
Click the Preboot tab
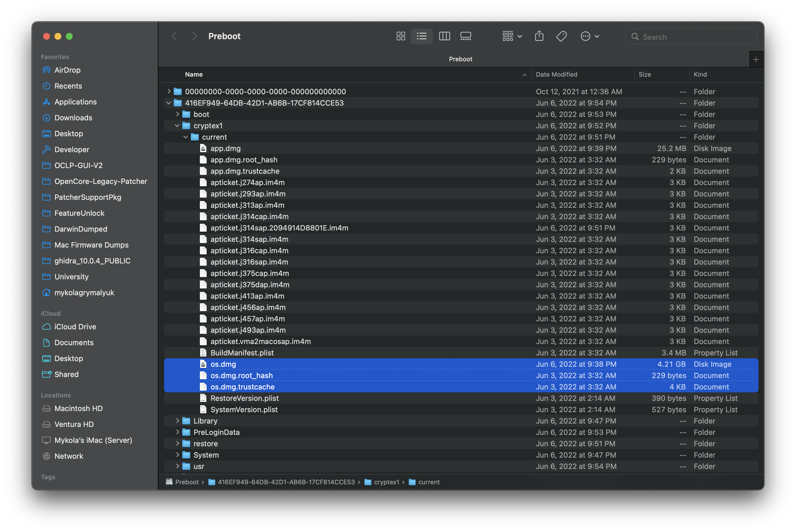click(460, 59)
